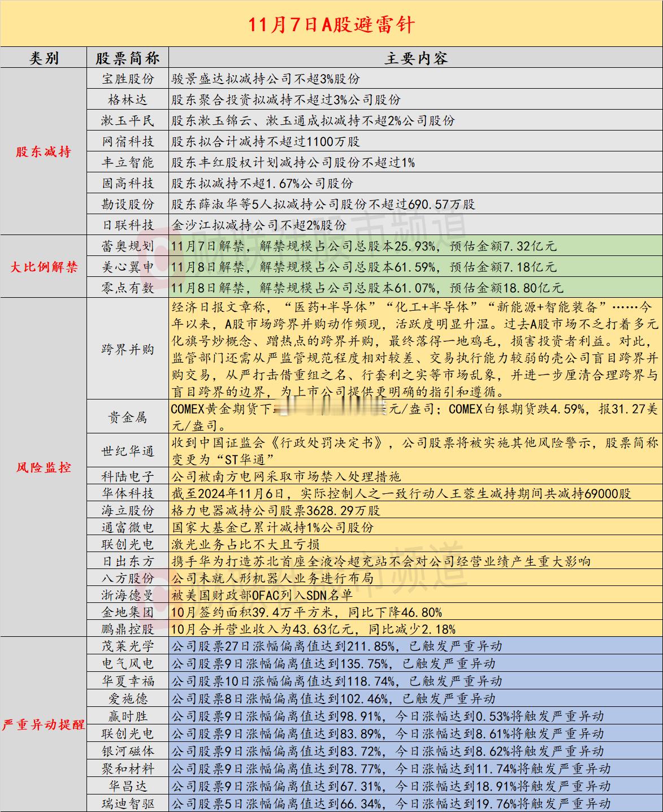Click the 八方股份 cell
The height and width of the screenshot is (812, 663).
[x=128, y=578]
